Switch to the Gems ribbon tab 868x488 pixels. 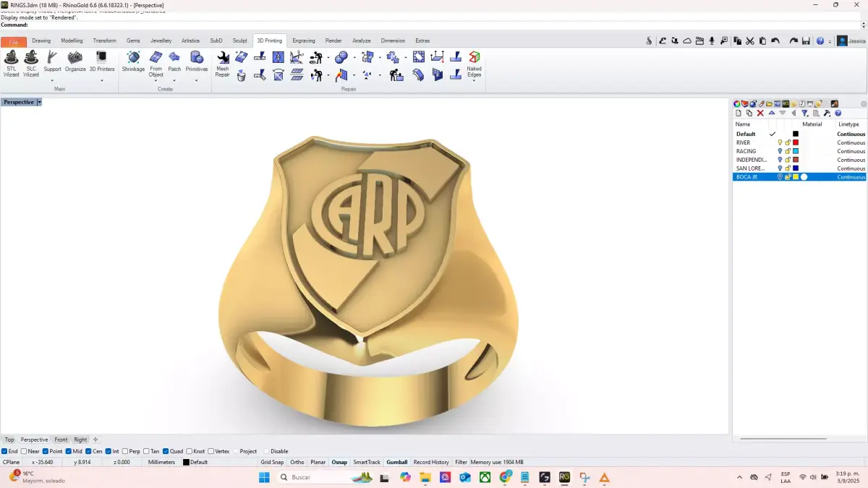(x=133, y=40)
